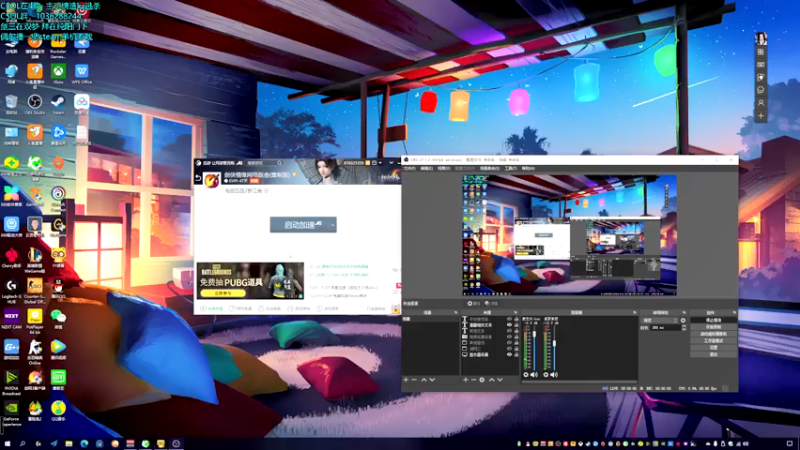Viewport: 800px width, 450px height.
Task: Move the scene up in the OBS scenes list
Action: pos(423,380)
